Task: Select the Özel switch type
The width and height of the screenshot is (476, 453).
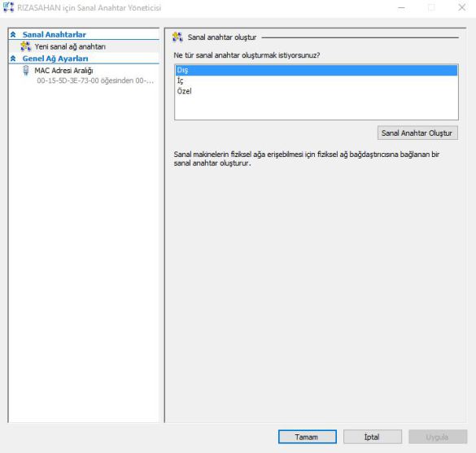Action: point(317,91)
